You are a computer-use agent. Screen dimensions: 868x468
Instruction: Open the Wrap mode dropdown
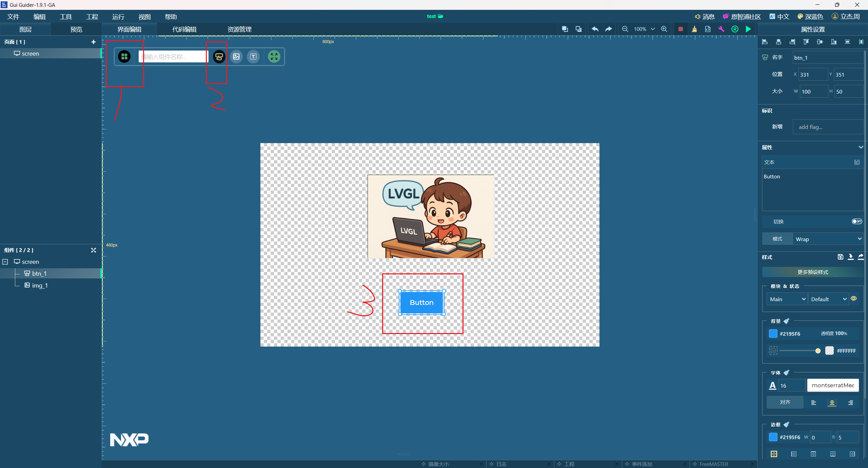pyautogui.click(x=829, y=239)
